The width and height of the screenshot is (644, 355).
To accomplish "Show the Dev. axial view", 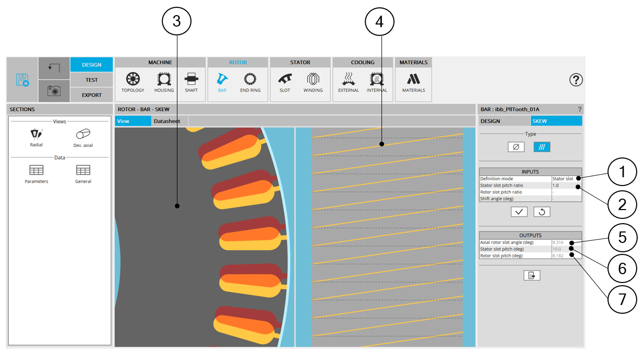I will coord(83,138).
